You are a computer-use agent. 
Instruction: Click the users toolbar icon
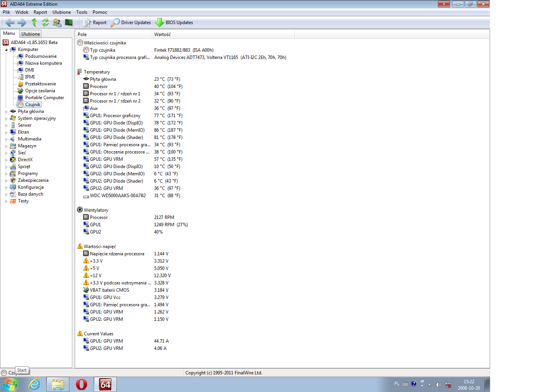pos(57,23)
